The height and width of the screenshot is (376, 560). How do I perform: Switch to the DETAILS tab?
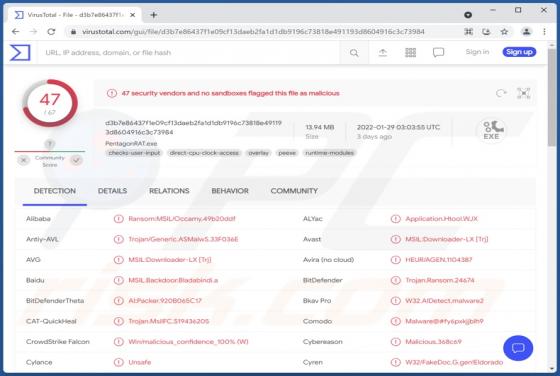pyautogui.click(x=112, y=191)
